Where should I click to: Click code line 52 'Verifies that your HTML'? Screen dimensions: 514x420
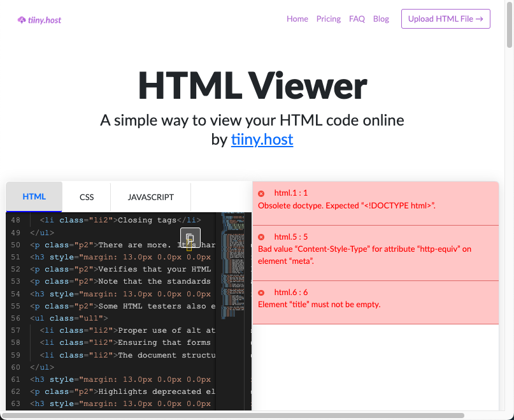tap(120, 270)
